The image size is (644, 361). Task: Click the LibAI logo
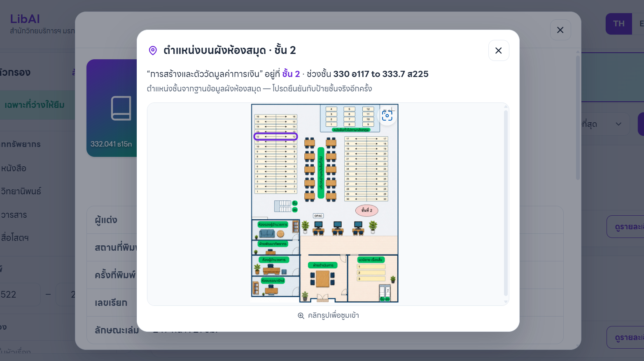[x=25, y=19]
